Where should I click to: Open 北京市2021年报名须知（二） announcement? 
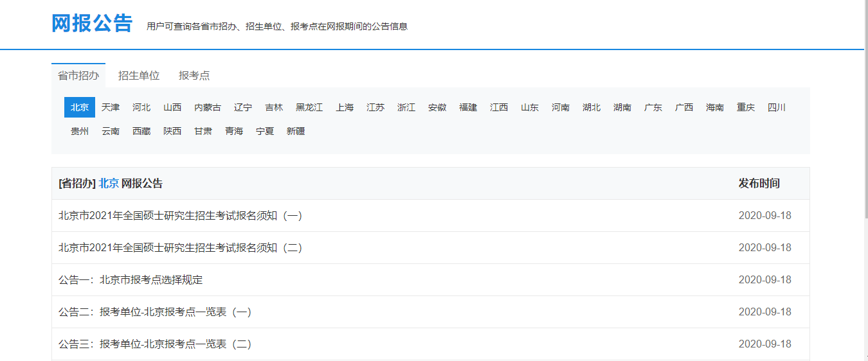181,248
